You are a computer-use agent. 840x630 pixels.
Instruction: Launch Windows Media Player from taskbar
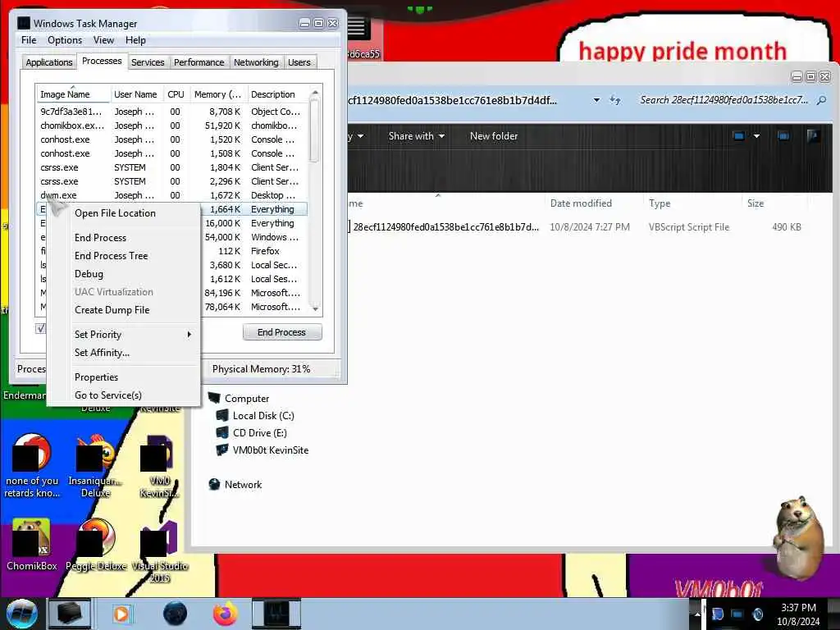click(121, 614)
